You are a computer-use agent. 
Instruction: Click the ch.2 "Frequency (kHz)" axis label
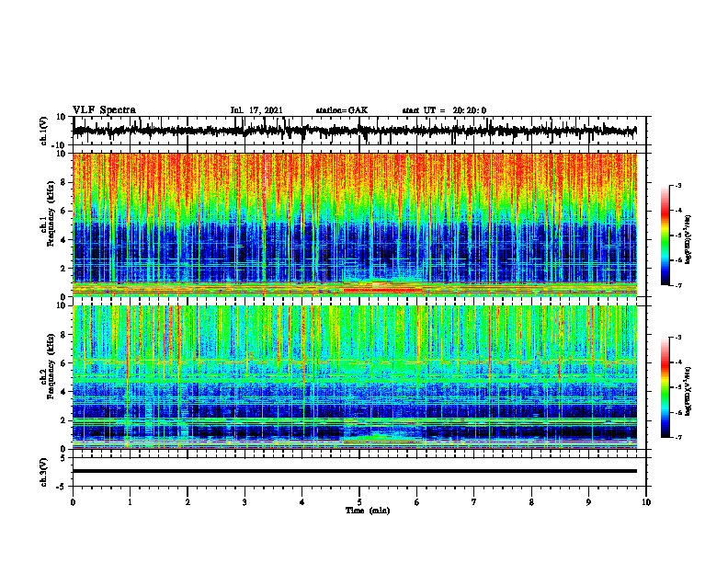pyautogui.click(x=51, y=365)
